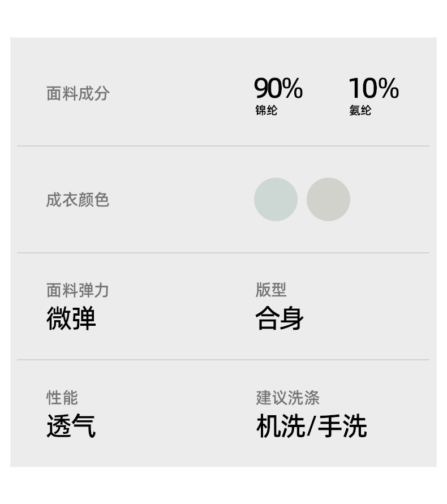Click the 建议洗涤 heading
Image resolution: width=447 pixels, height=504 pixels.
[x=287, y=398]
